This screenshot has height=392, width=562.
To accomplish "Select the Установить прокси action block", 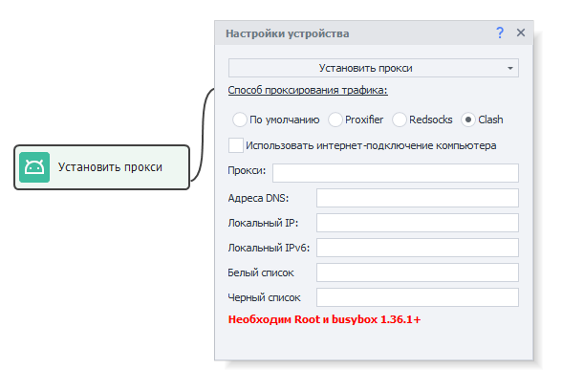I will pyautogui.click(x=101, y=167).
